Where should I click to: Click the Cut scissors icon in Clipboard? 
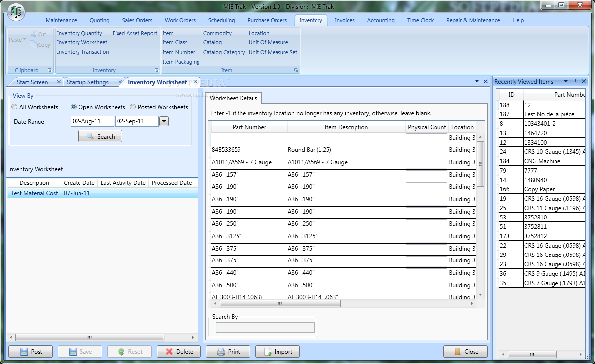coord(33,34)
